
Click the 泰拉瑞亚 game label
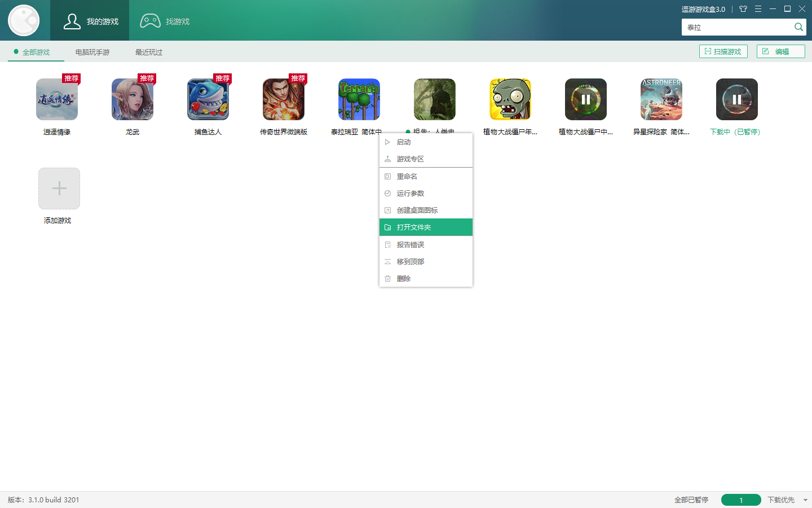click(356, 132)
